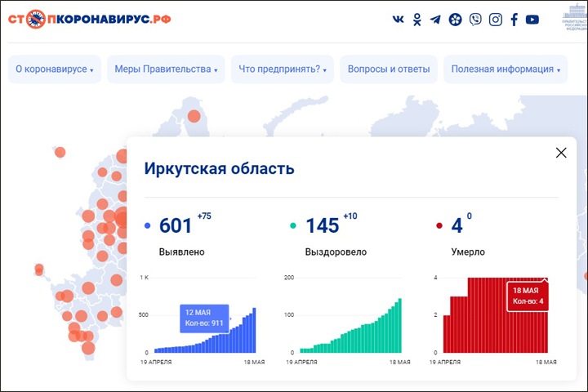Click the northernmost red marker on map

tap(194, 116)
